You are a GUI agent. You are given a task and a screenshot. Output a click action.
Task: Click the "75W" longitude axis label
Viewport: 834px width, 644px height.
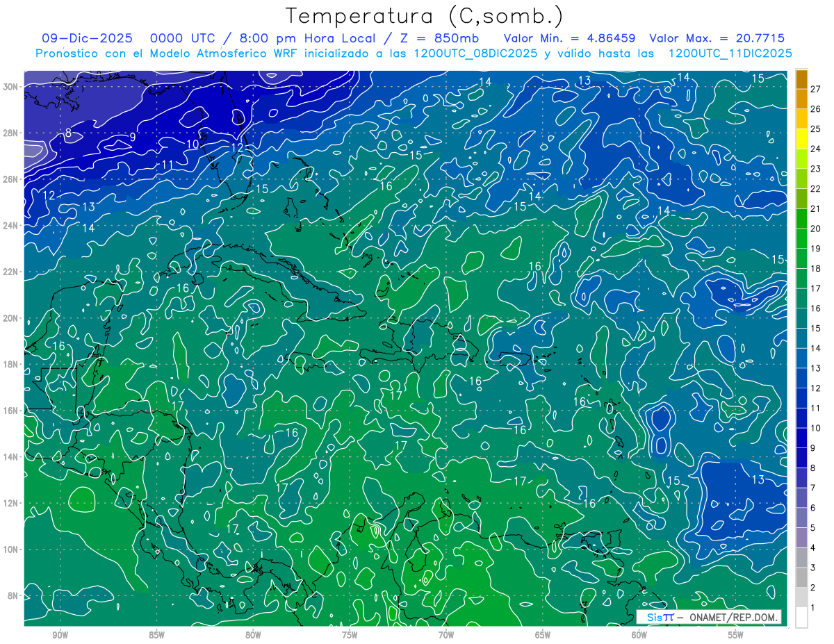[x=350, y=635]
